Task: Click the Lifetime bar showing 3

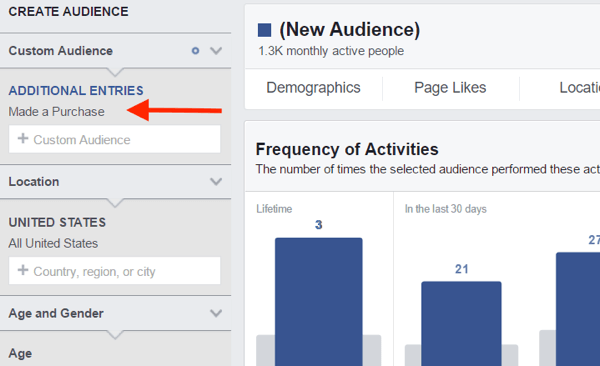Action: [319, 302]
